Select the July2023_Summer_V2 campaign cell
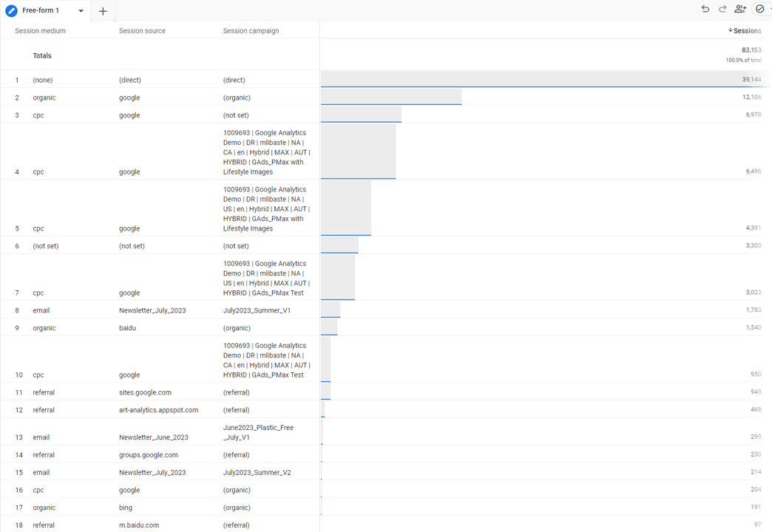Viewport: 772px width, 532px height. tap(257, 472)
